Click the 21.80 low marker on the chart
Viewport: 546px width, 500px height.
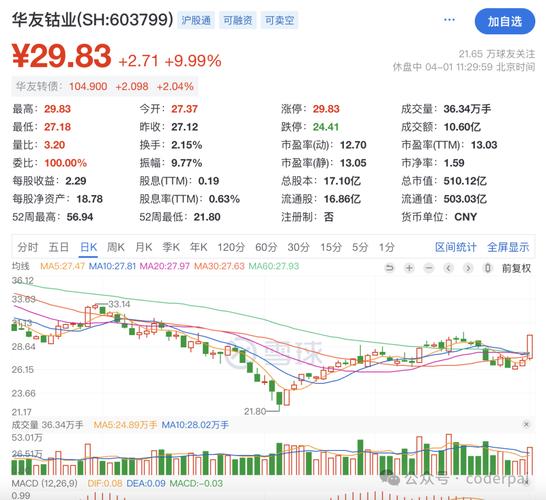coord(255,412)
